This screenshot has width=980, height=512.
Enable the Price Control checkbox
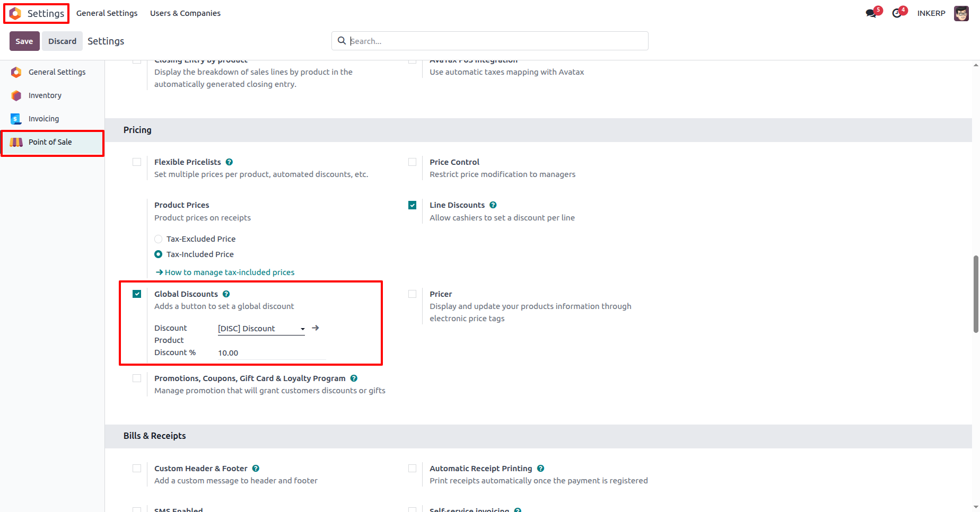click(412, 162)
